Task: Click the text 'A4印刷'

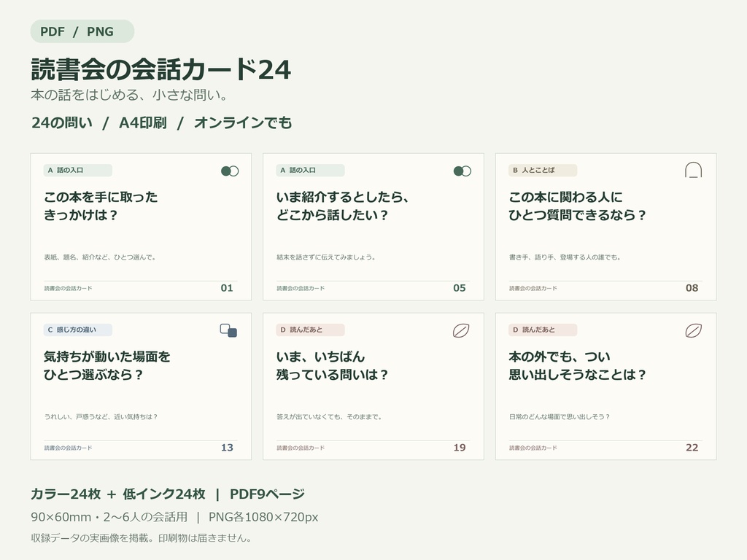Action: pos(143,122)
